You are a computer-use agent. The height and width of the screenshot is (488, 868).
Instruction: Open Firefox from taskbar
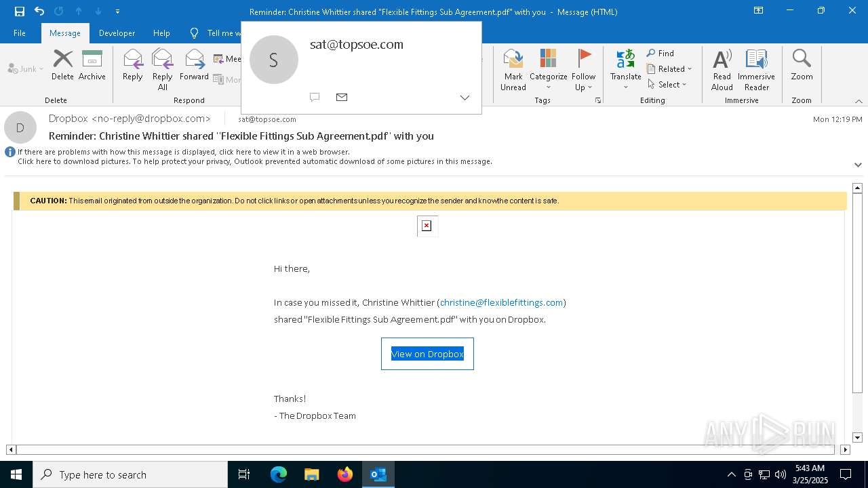[x=345, y=474]
